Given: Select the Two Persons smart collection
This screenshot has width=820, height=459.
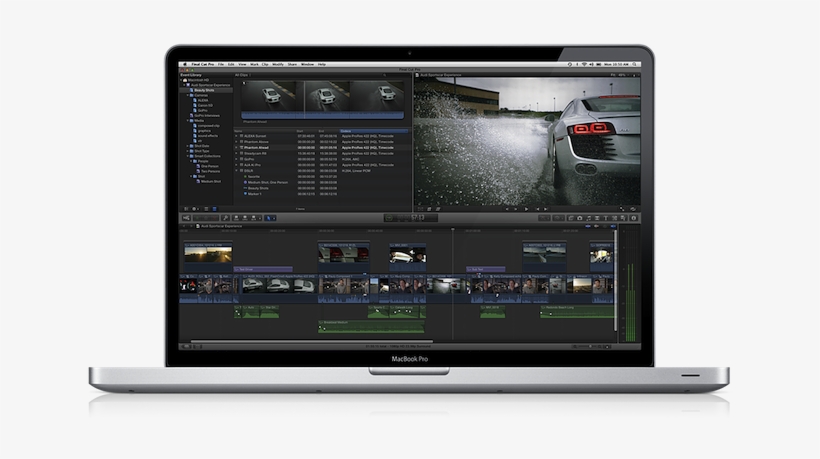Looking at the screenshot, I should 210,171.
